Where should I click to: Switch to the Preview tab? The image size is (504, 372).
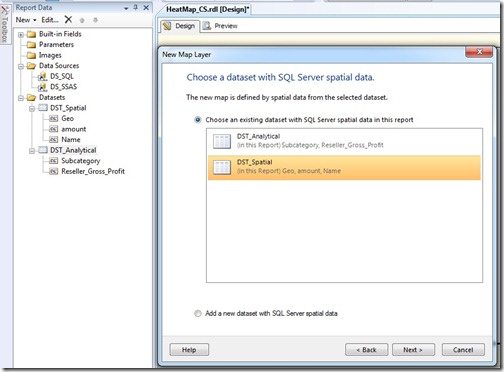[x=220, y=26]
